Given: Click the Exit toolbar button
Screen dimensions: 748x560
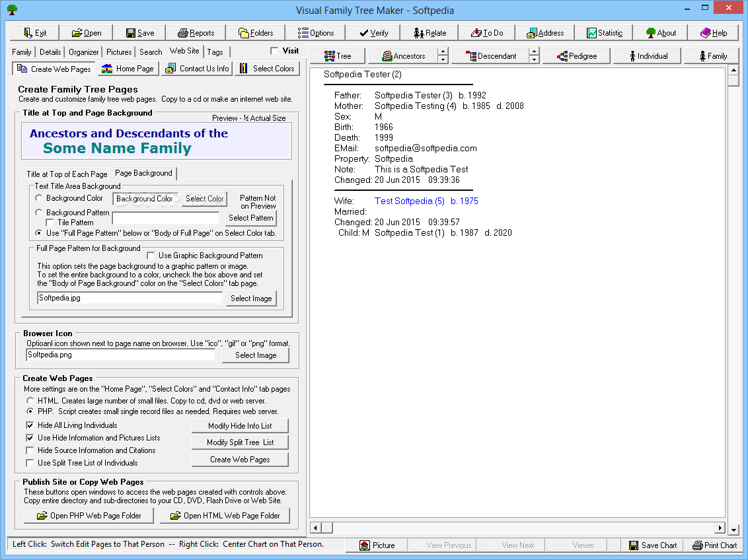Looking at the screenshot, I should 35,33.
